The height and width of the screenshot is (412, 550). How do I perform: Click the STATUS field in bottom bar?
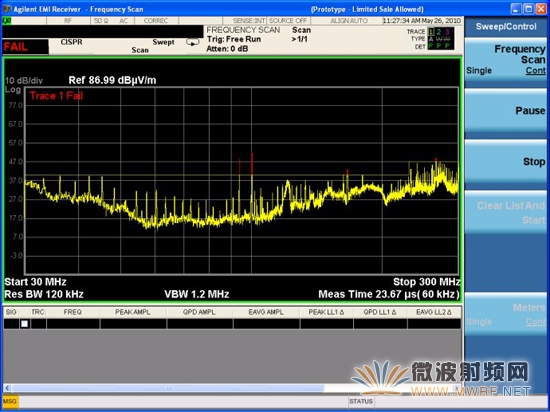361,401
